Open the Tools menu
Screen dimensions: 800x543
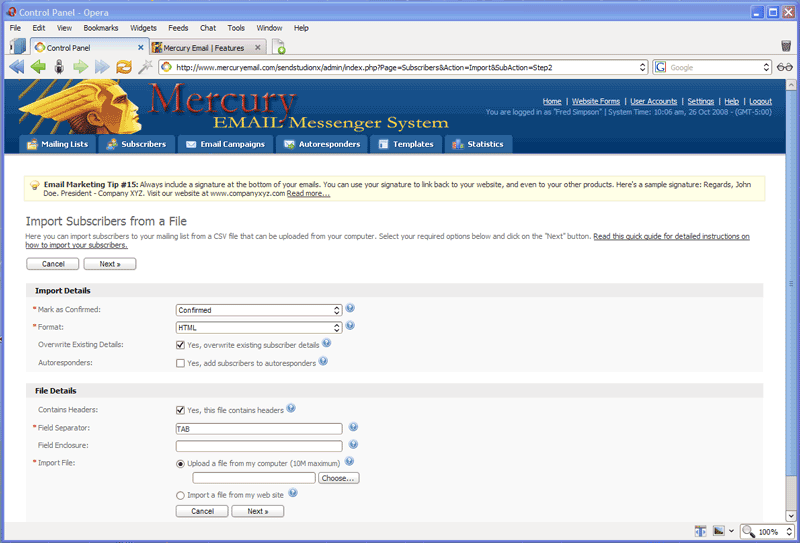point(236,28)
